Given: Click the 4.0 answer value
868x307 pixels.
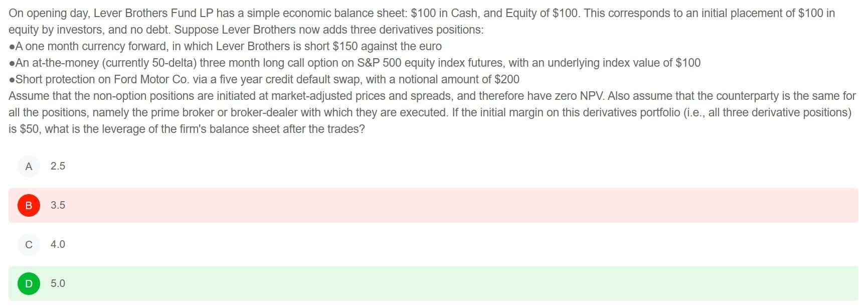Looking at the screenshot, I should click(58, 244).
